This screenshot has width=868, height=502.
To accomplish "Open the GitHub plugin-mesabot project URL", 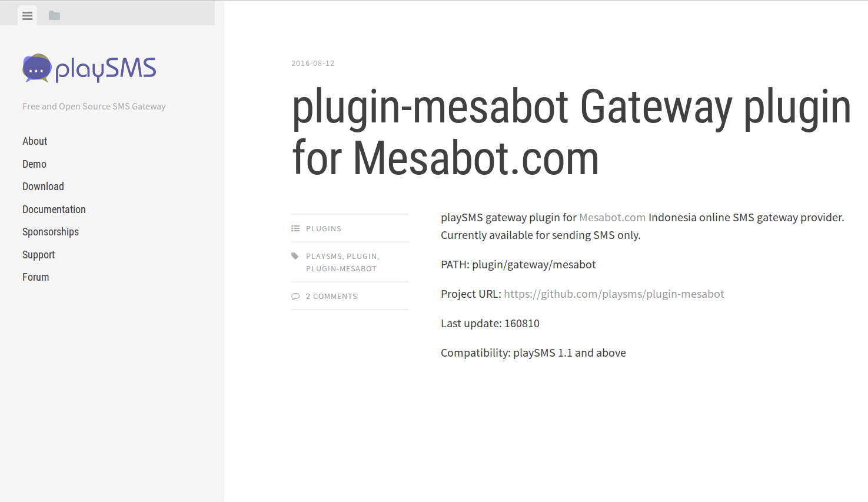I will coord(614,294).
